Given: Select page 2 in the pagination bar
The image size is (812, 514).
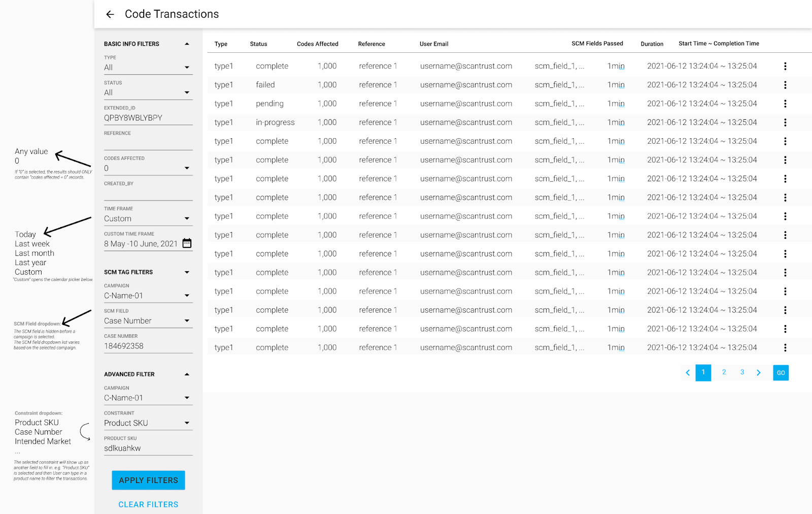Looking at the screenshot, I should pyautogui.click(x=724, y=372).
